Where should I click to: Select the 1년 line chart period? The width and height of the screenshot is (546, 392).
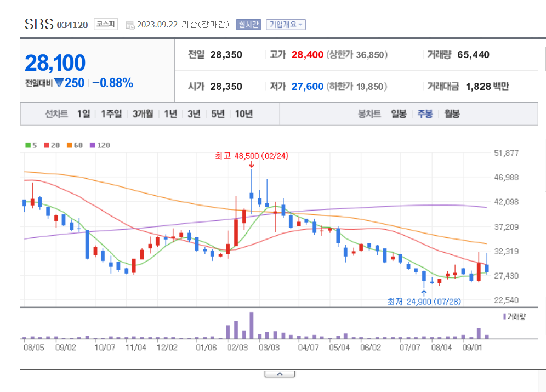coord(170,114)
